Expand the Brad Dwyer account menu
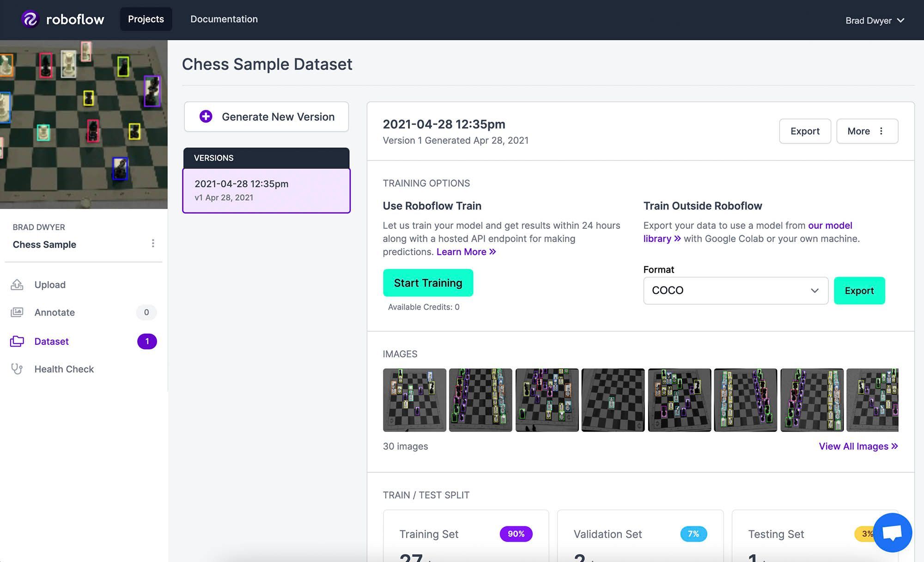 pyautogui.click(x=875, y=20)
